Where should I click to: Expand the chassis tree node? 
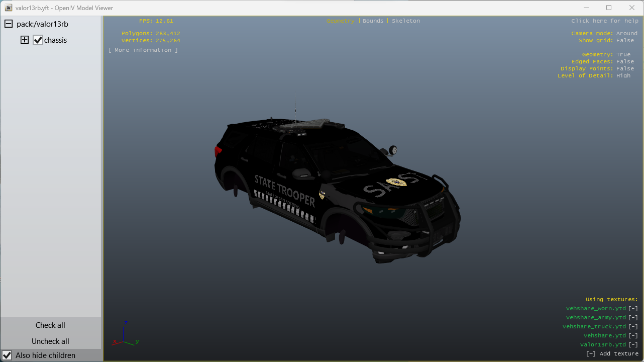pyautogui.click(x=25, y=40)
